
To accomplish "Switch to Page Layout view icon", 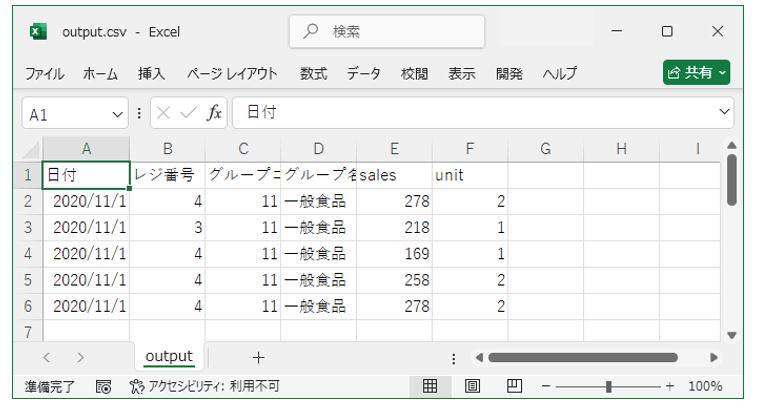I will coord(472,386).
